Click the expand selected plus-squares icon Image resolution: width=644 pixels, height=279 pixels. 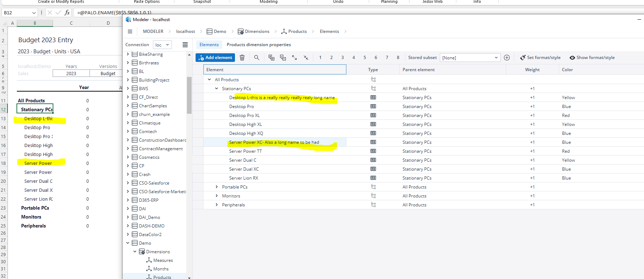(x=271, y=58)
